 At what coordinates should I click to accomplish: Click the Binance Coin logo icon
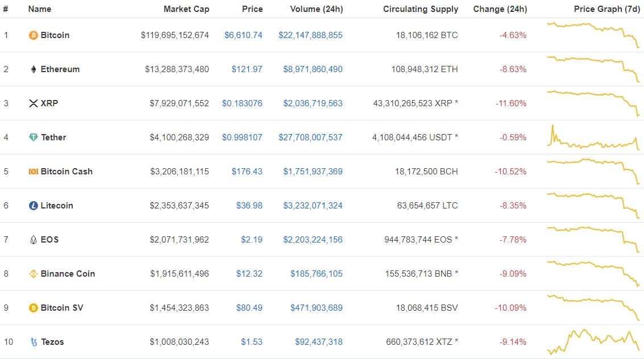tap(34, 274)
